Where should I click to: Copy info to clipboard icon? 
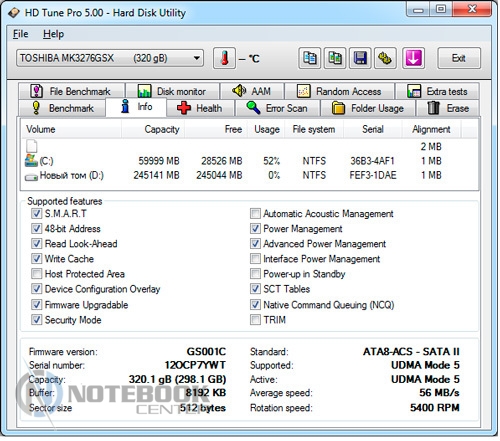point(310,58)
